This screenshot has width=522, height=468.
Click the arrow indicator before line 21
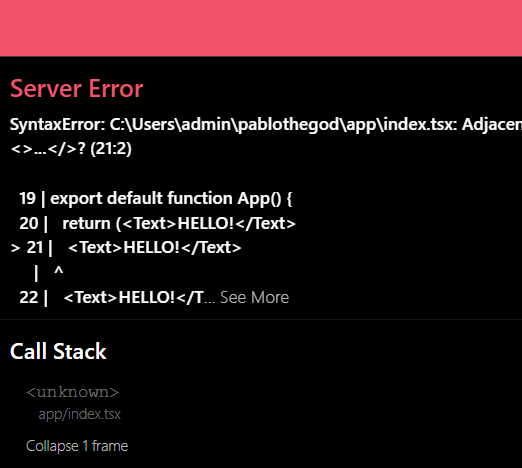[x=15, y=248]
